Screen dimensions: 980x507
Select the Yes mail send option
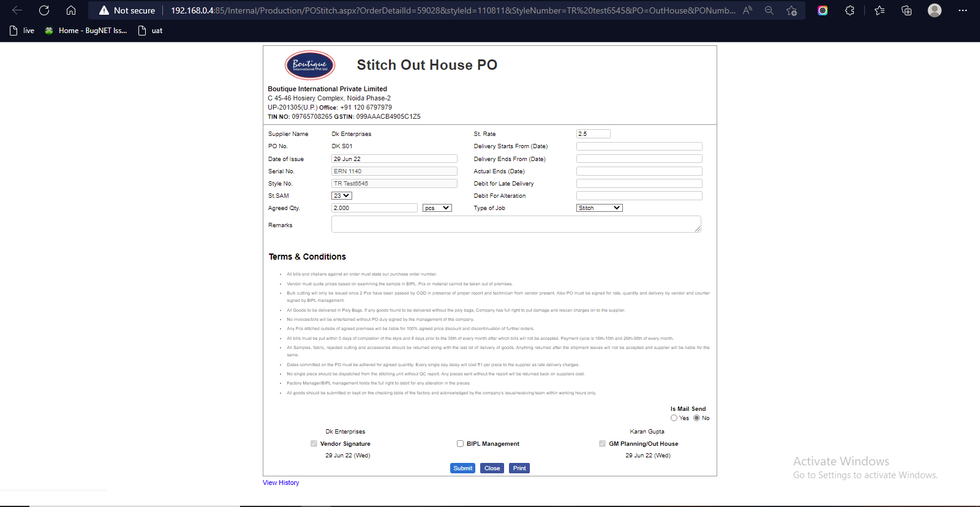click(674, 418)
